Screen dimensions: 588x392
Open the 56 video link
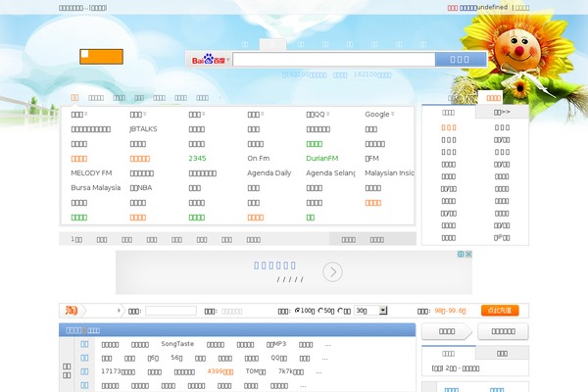(x=176, y=358)
